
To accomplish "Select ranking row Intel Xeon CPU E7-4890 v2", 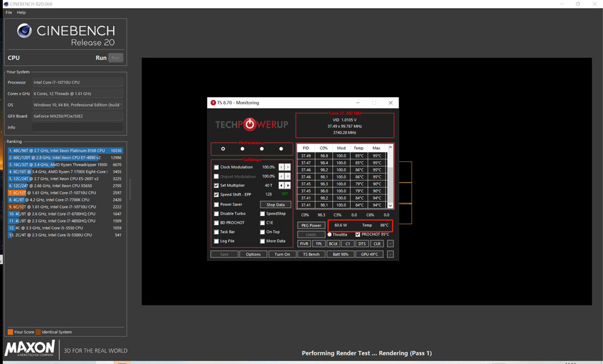I will 65,158.
